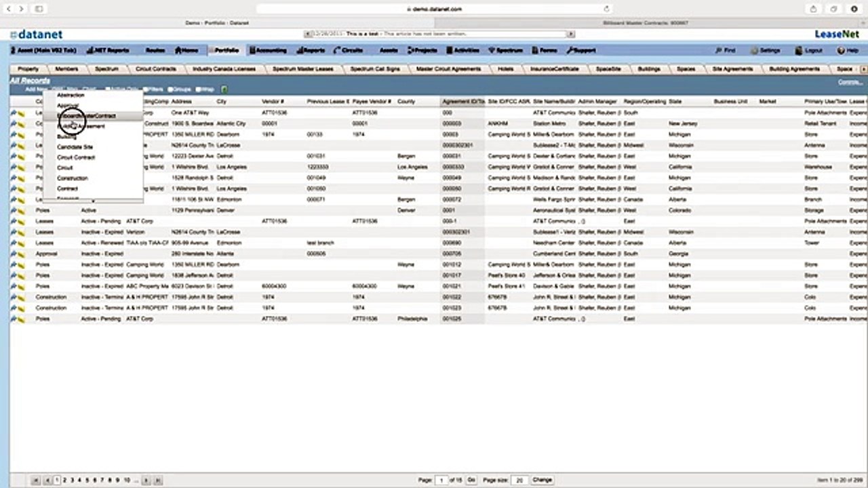Switch to Spectrum Call Signs tab

click(375, 69)
